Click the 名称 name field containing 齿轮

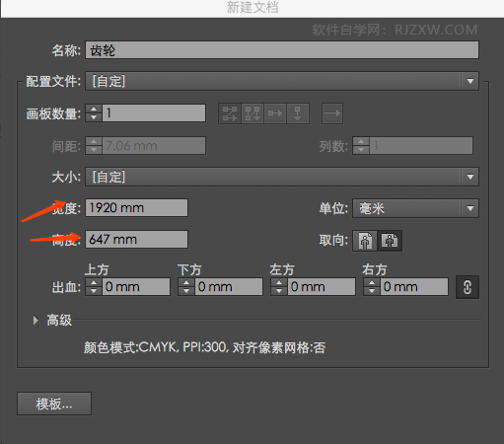pyautogui.click(x=282, y=50)
